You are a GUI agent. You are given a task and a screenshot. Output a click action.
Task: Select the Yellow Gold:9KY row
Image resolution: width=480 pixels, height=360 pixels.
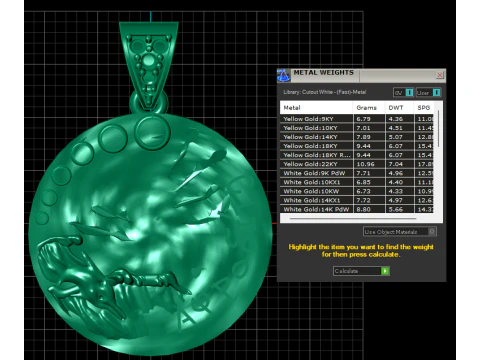coord(357,119)
